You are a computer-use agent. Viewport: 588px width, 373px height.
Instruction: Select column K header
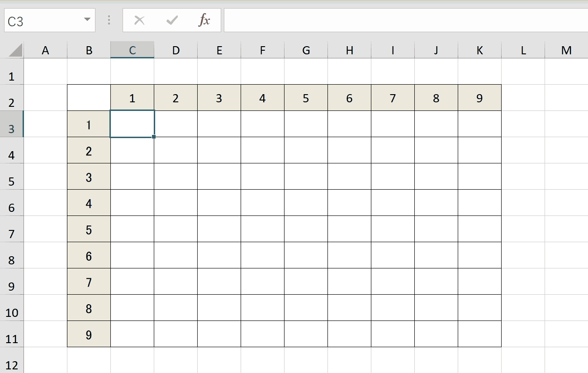[479, 50]
